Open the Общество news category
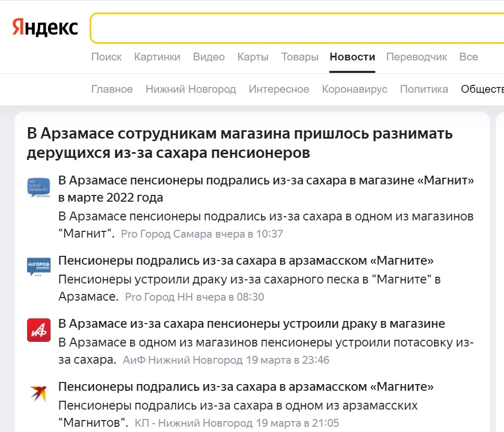 (483, 89)
